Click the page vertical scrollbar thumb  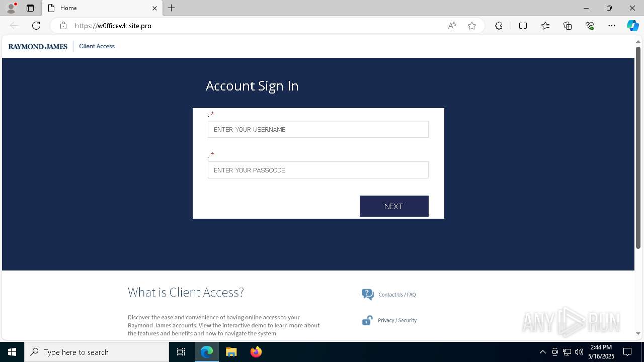point(638,147)
